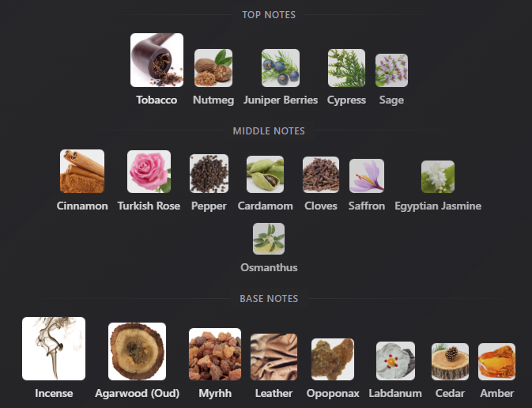Image resolution: width=532 pixels, height=408 pixels.
Task: Click the Cinnamon sticks image
Action: tap(82, 172)
